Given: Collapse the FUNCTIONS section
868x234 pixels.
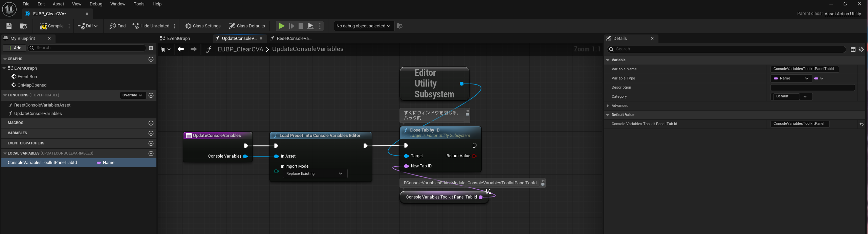Looking at the screenshot, I should pos(5,95).
